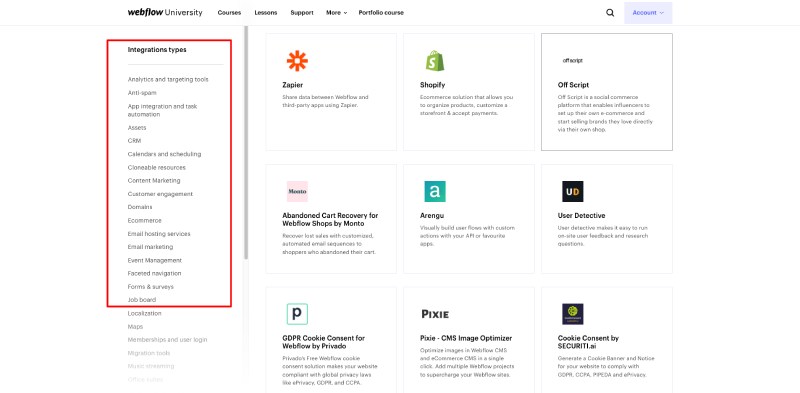The image size is (800, 393).
Task: Open Abandoned Cart Recovery by Monto title
Action: pos(330,219)
